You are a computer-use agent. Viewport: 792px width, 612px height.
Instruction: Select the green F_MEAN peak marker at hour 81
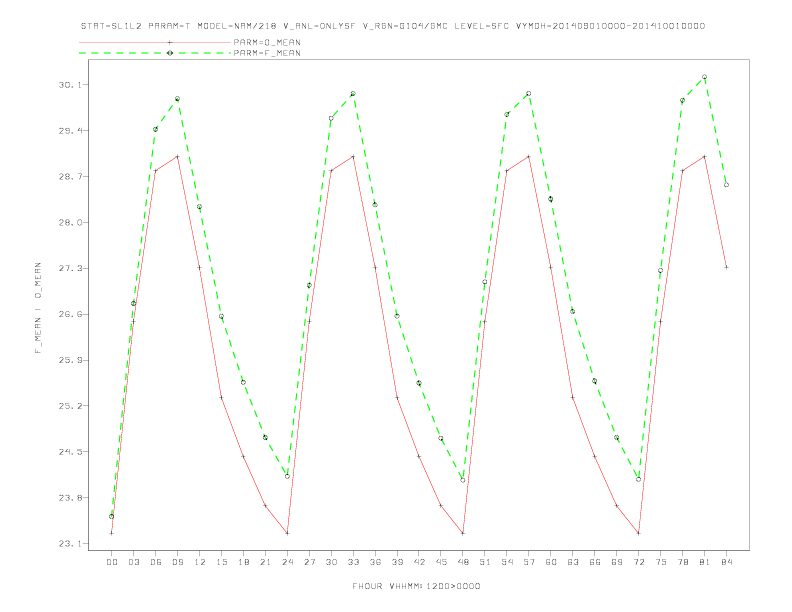tap(705, 77)
